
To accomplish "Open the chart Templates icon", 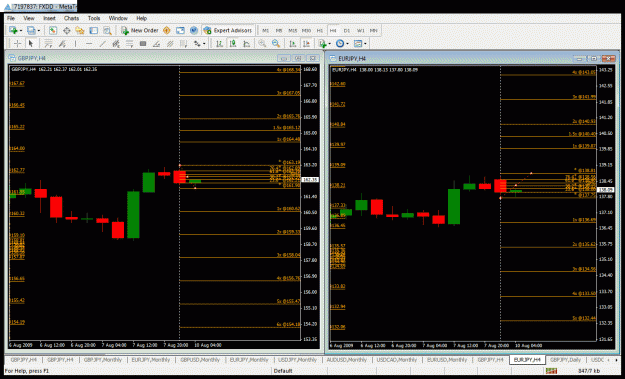I will coord(358,43).
